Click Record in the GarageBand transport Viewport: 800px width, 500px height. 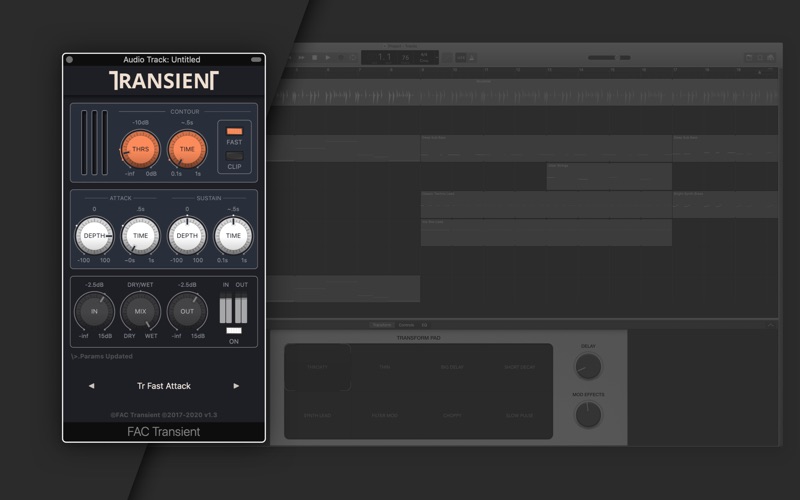(341, 58)
